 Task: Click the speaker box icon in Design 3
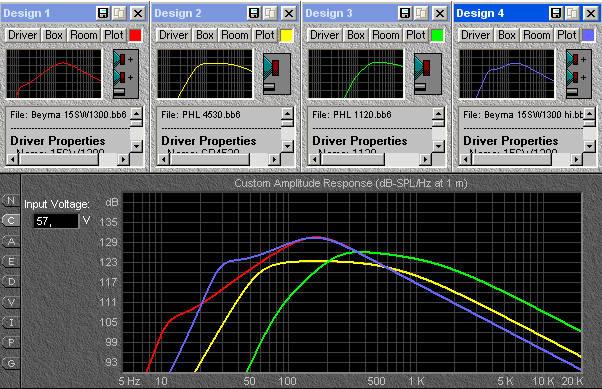point(428,74)
